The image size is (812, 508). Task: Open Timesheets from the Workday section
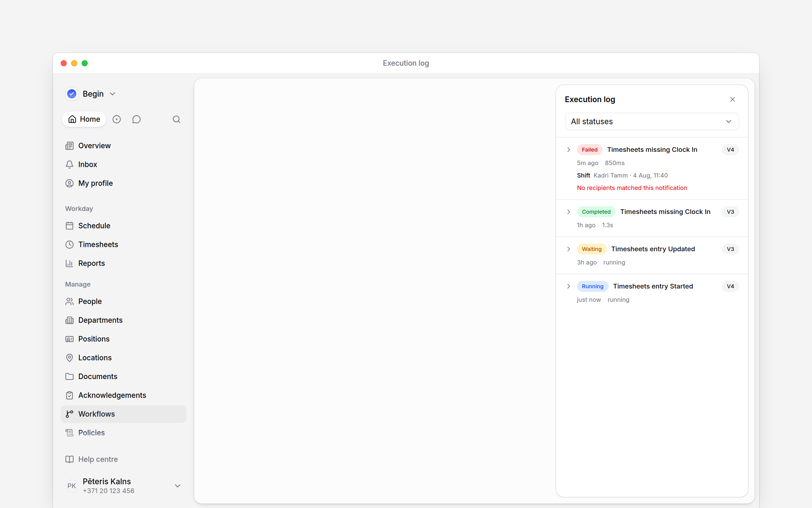[124, 245]
